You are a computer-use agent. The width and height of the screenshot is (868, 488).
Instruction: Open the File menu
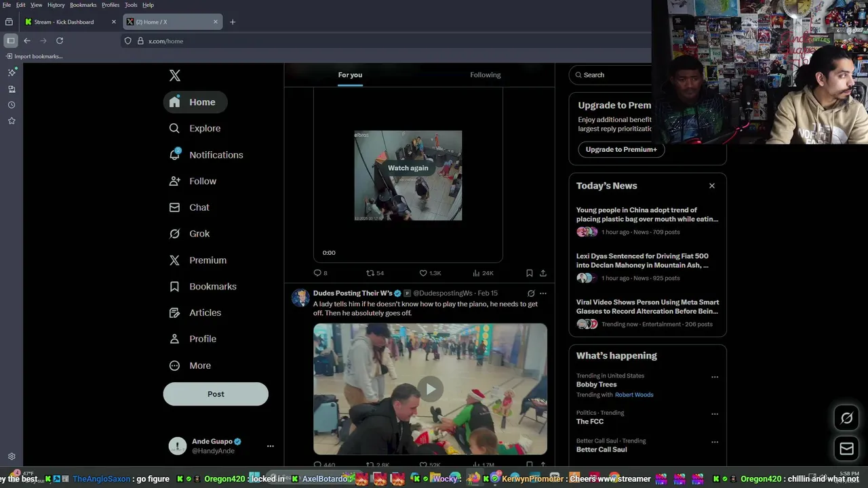click(x=7, y=5)
